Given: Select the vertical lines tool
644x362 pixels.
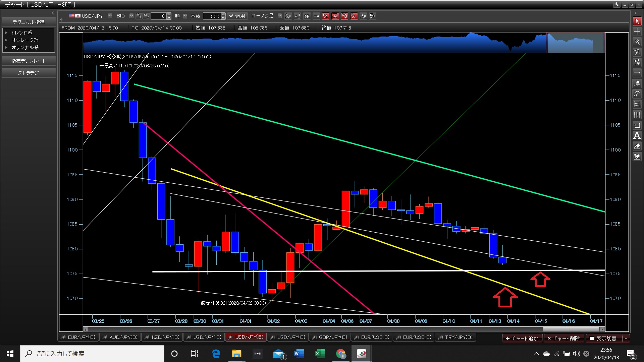Looking at the screenshot, I should click(x=637, y=115).
